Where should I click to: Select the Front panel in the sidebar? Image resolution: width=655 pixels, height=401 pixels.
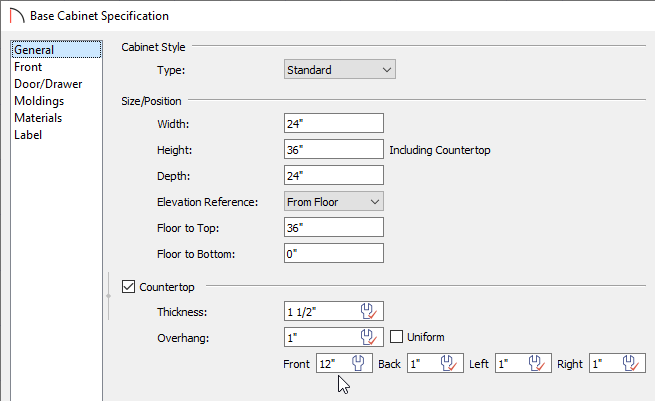tap(28, 67)
